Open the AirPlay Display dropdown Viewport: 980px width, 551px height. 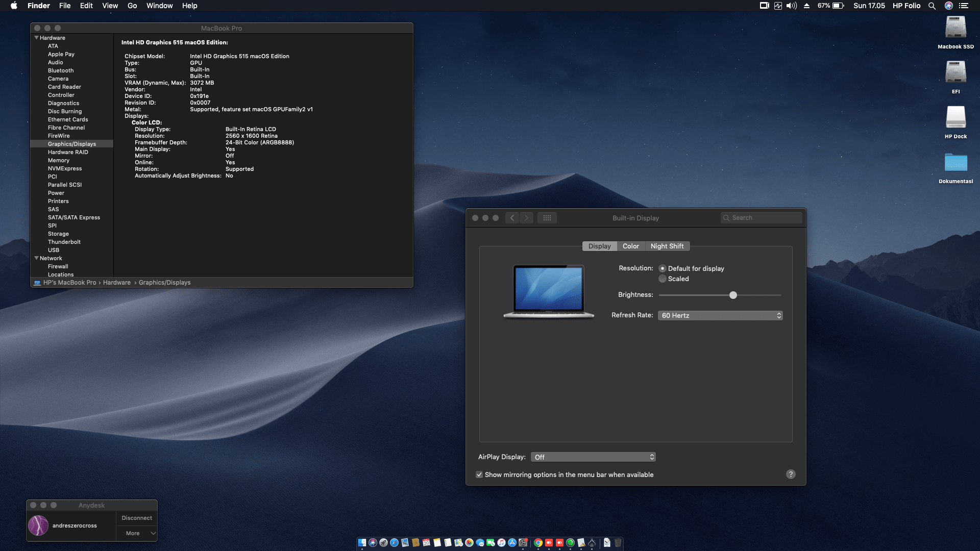coord(593,457)
